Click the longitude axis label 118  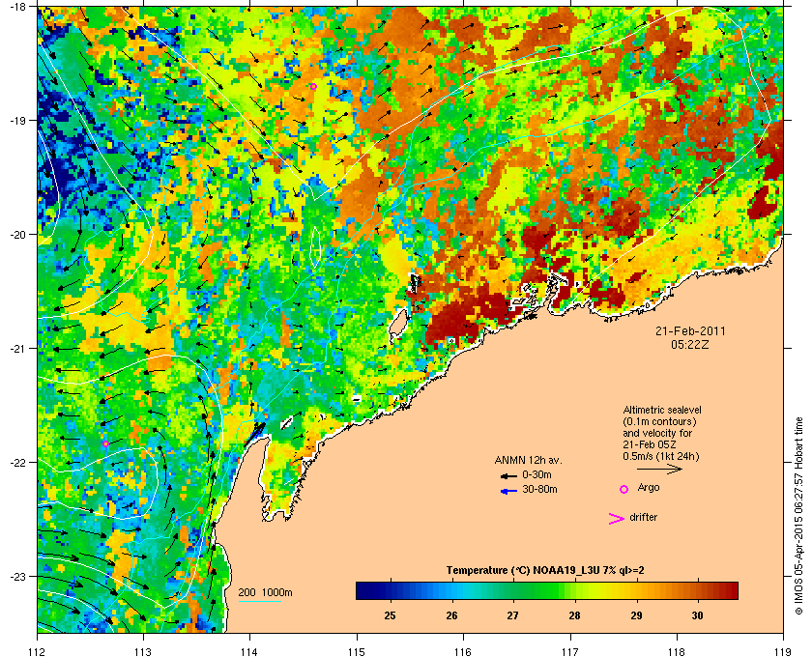click(677, 651)
